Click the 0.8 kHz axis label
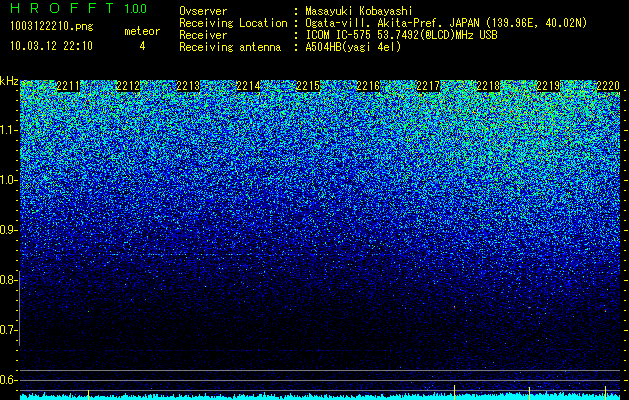 tap(8, 280)
